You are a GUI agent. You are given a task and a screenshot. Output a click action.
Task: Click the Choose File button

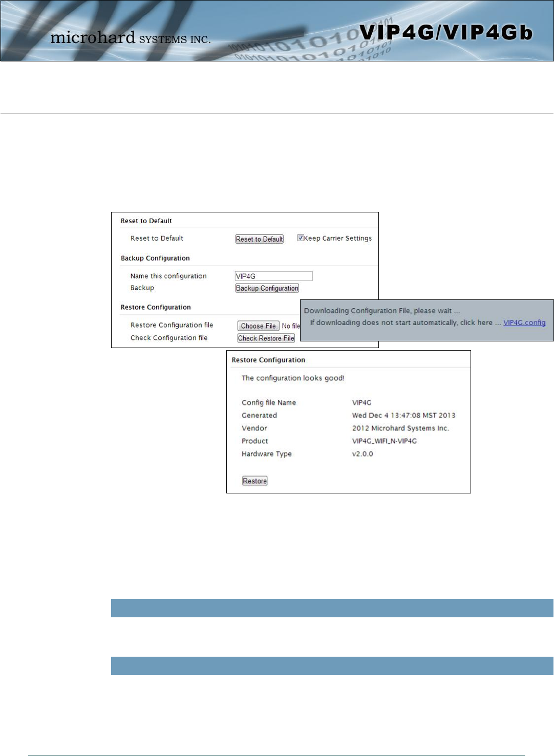pyautogui.click(x=258, y=326)
